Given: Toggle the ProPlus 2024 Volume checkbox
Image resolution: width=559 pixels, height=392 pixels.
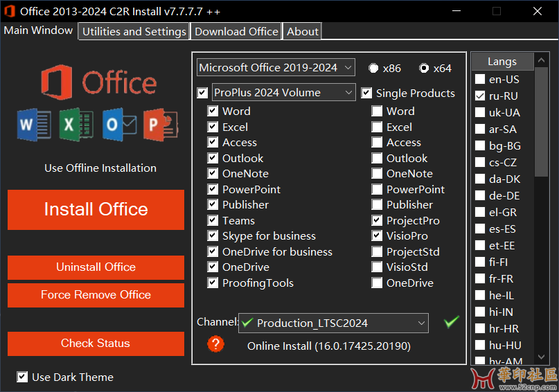Looking at the screenshot, I should (202, 93).
